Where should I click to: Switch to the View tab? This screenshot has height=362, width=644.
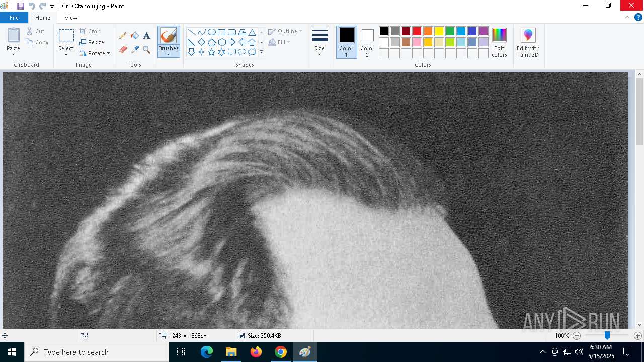tap(71, 18)
